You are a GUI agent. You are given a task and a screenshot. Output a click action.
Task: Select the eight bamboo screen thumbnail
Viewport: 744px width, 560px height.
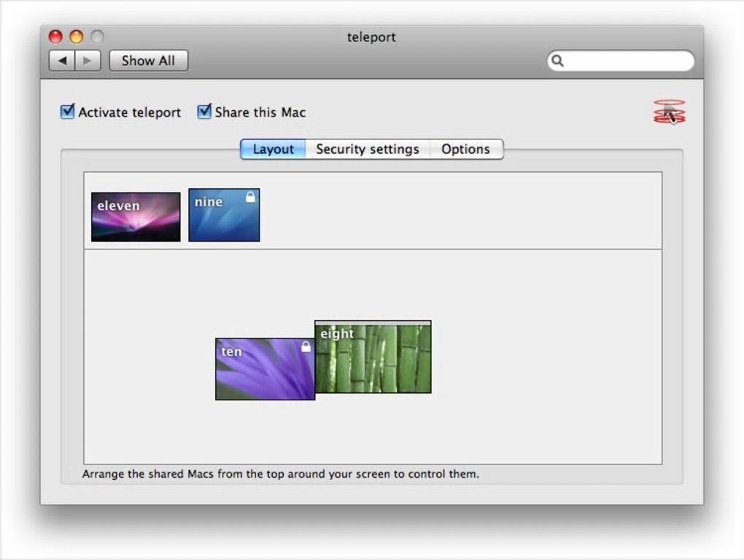tap(373, 357)
